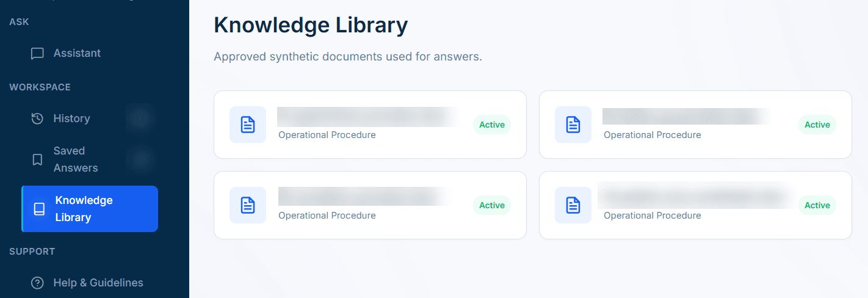Click the Assistant chat bubble icon

point(37,54)
